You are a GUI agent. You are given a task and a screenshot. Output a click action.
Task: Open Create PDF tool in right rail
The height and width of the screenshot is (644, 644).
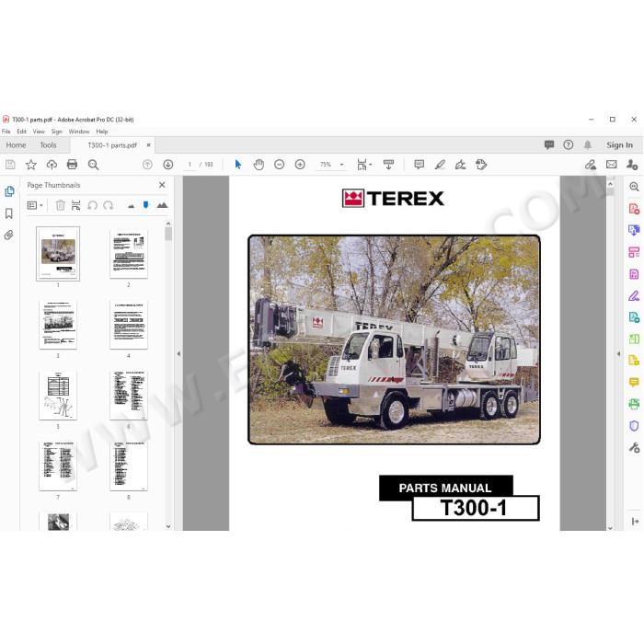634,209
